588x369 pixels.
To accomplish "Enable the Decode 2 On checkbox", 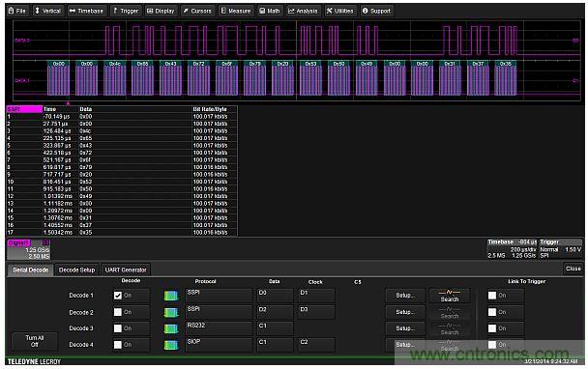I will pyautogui.click(x=118, y=312).
